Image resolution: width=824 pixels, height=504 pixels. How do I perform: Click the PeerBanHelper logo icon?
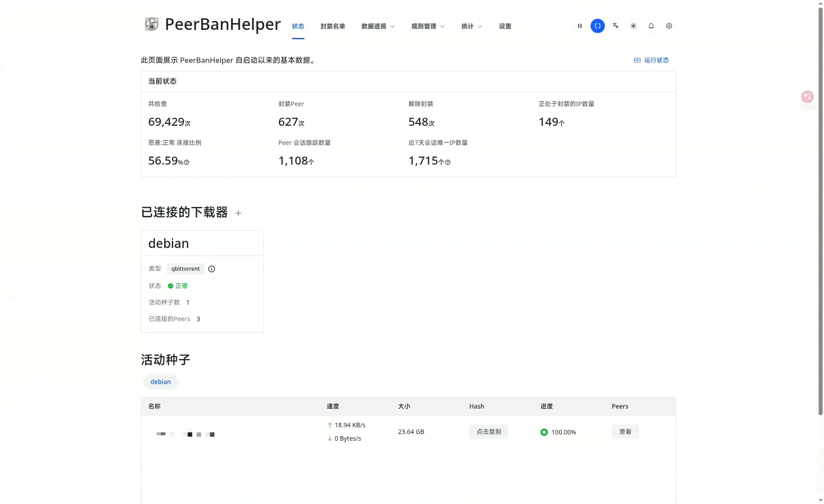point(152,24)
